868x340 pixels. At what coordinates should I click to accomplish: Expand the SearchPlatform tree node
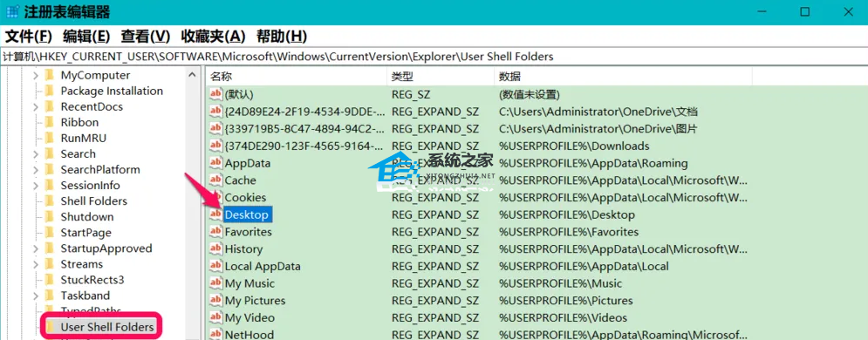tap(36, 170)
